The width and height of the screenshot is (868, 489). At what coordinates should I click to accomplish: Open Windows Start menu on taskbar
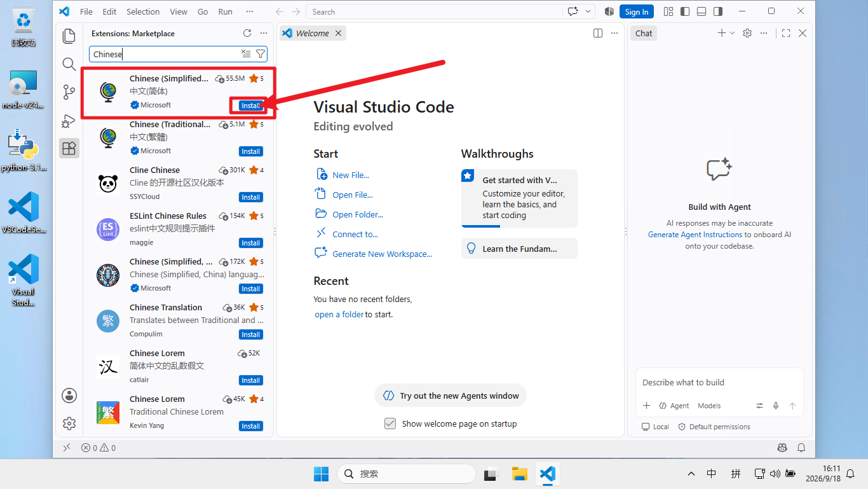[321, 474]
